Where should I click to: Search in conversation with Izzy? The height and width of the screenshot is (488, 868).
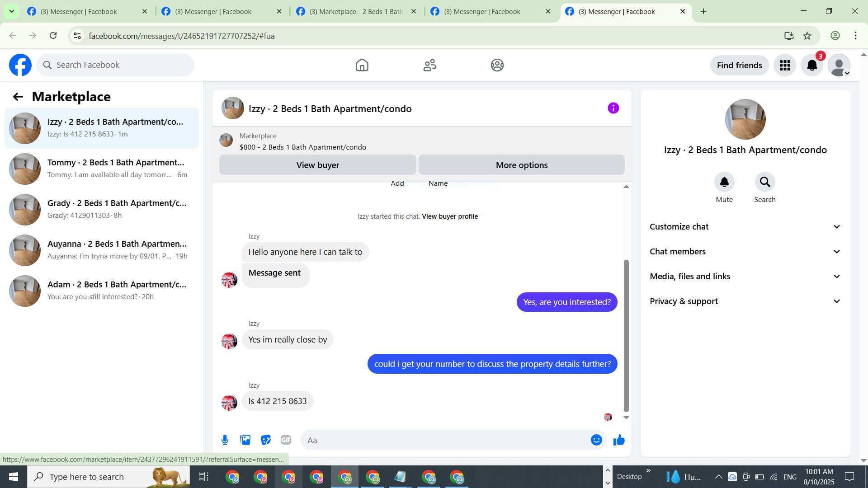tap(765, 182)
